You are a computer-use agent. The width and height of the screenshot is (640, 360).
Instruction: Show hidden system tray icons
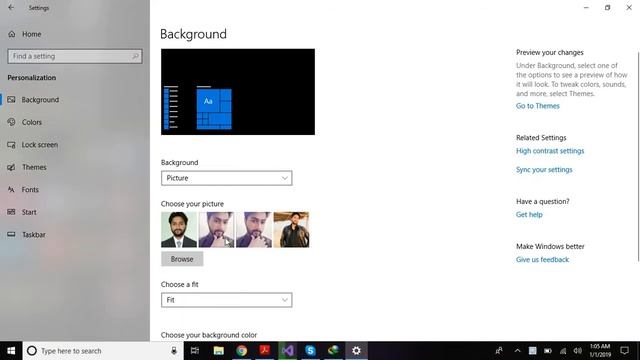click(x=517, y=351)
